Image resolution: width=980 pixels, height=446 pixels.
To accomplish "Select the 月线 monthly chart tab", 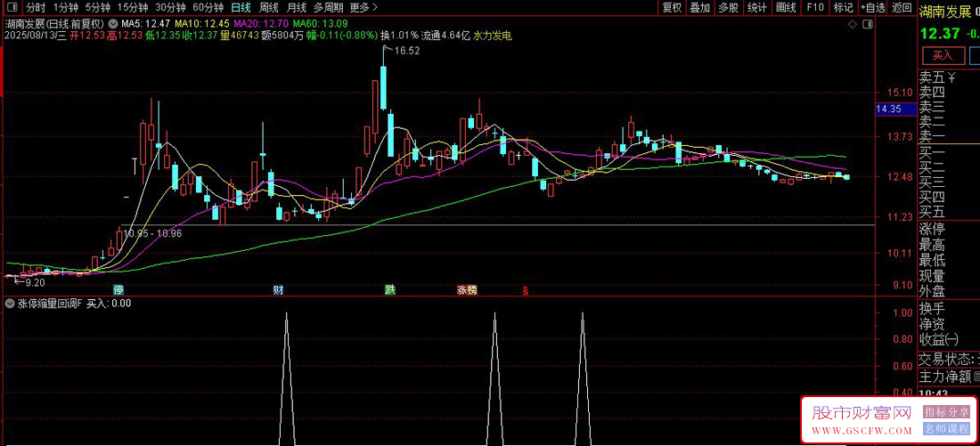I will point(297,7).
